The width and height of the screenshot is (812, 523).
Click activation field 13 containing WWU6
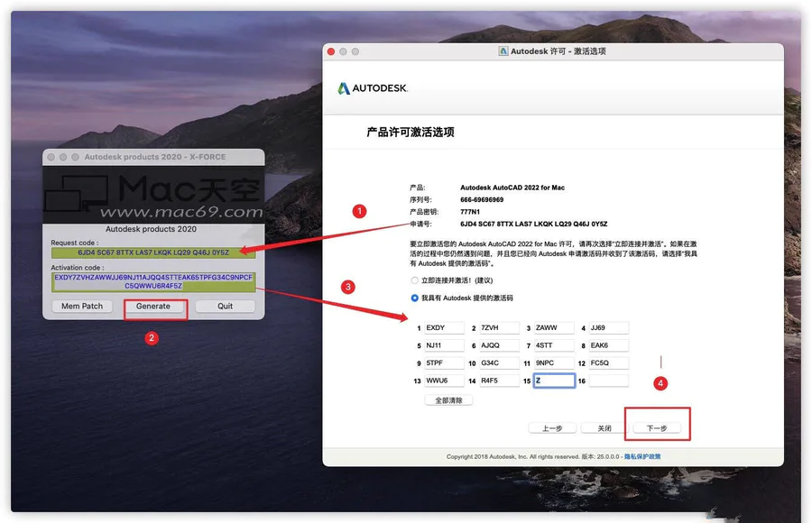tap(444, 381)
